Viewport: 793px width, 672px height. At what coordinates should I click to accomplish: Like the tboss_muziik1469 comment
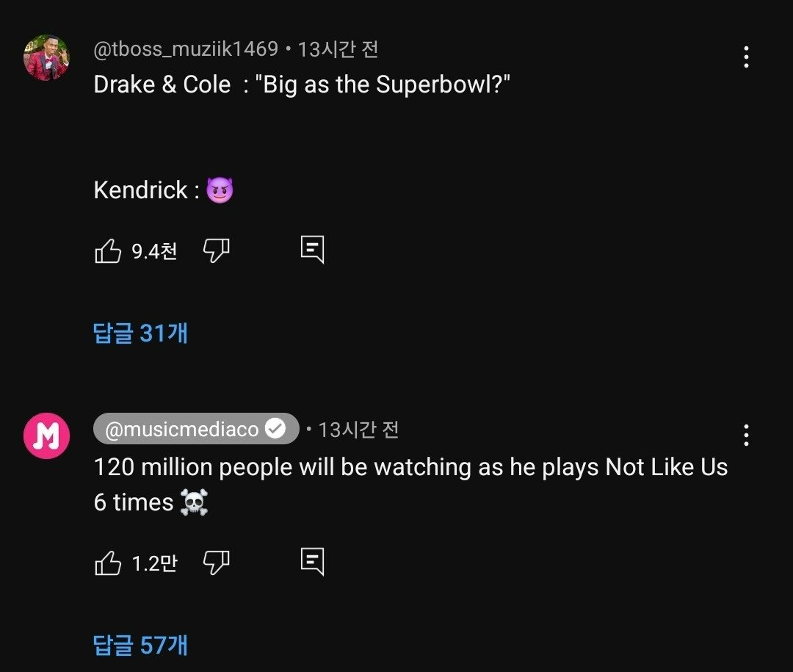click(x=108, y=251)
